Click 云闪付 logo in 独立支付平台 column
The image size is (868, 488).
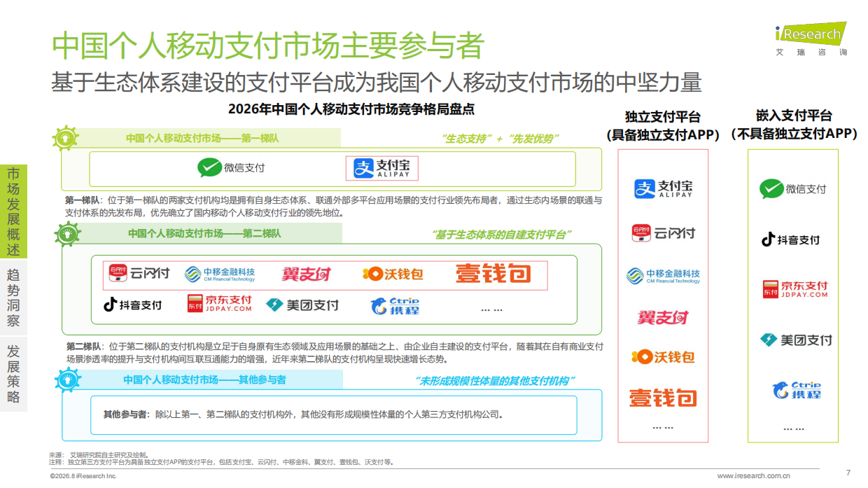663,232
